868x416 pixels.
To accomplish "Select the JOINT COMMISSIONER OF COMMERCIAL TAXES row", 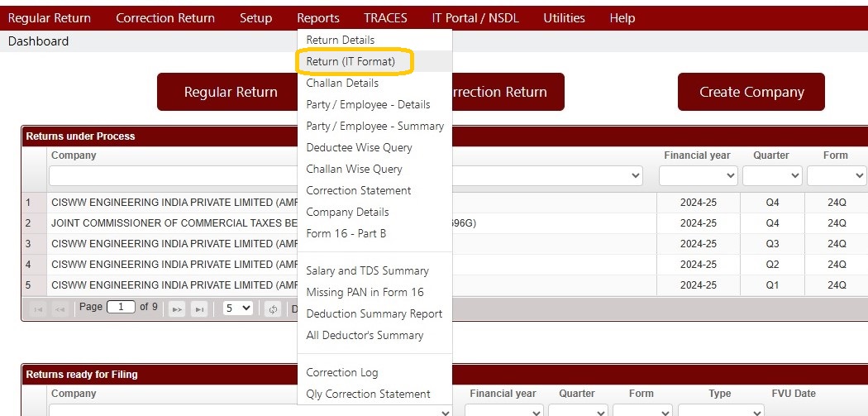I will pos(444,223).
